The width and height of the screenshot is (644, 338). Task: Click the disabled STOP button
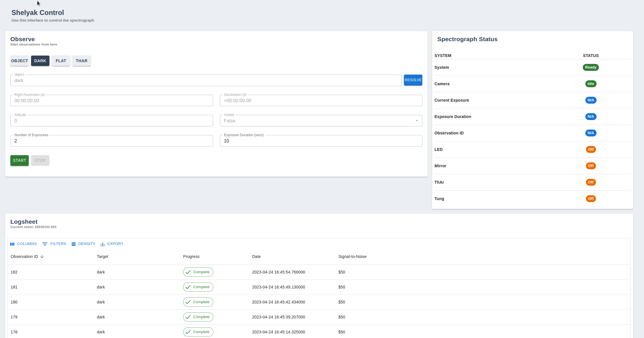(40, 160)
